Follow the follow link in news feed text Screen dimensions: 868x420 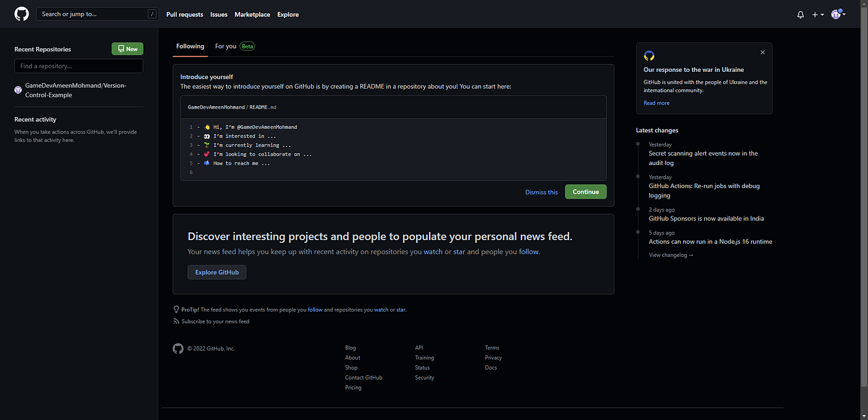point(529,252)
